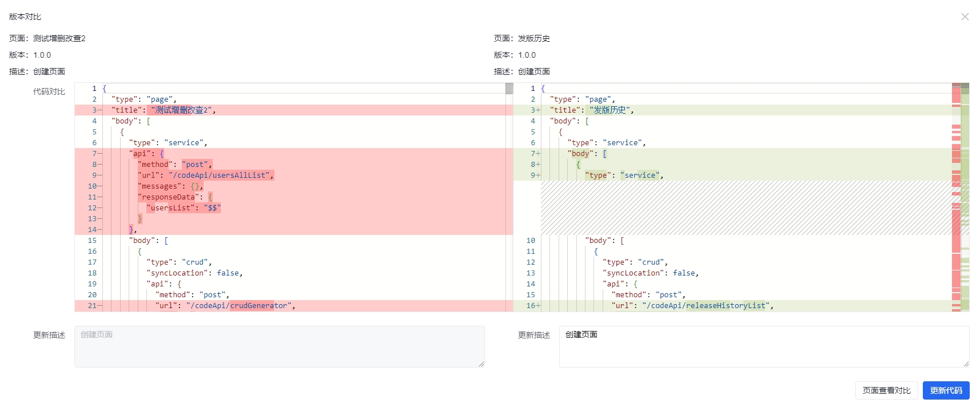This screenshot has height=407, width=980.
Task: Click the "method": "post" line 8 on left
Action: click(x=293, y=165)
